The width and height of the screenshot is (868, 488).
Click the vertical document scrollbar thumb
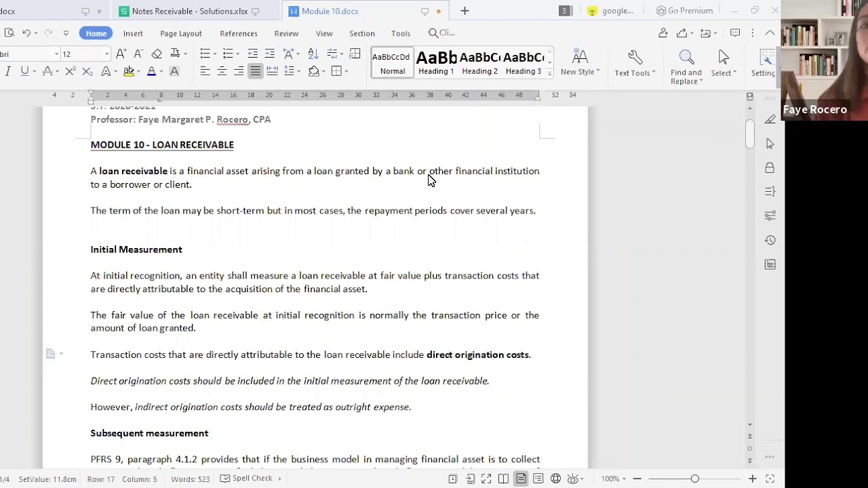749,133
